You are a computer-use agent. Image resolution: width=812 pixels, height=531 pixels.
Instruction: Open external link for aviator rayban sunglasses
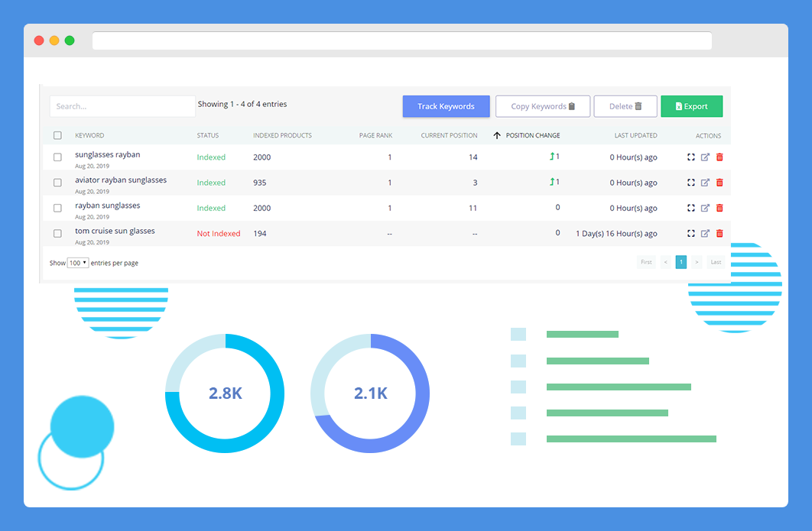tap(705, 182)
